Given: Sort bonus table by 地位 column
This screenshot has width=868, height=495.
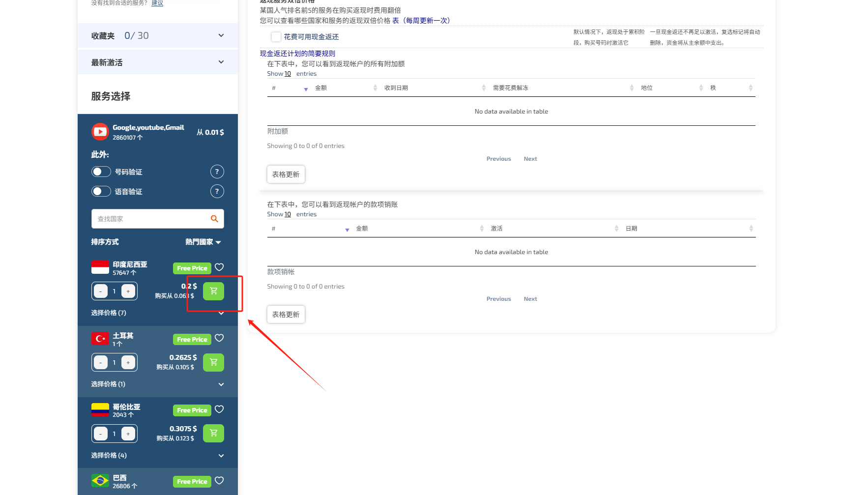Looking at the screenshot, I should (x=671, y=88).
